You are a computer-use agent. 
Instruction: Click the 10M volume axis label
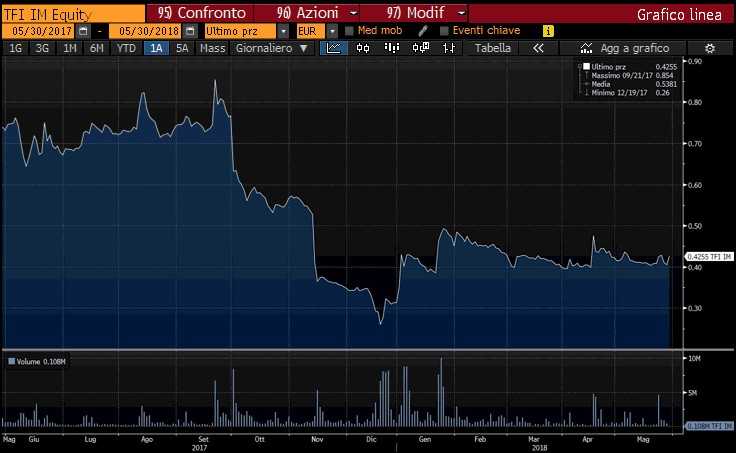pos(694,358)
